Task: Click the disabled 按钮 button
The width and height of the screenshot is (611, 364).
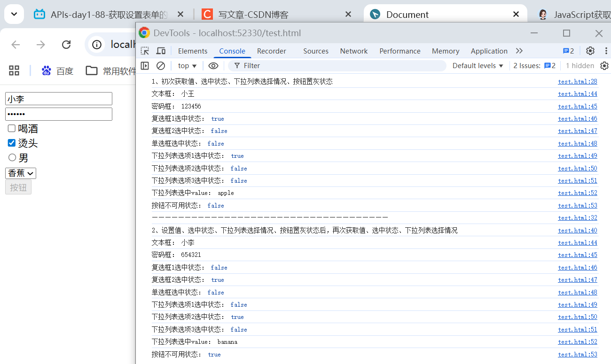Action: click(18, 187)
